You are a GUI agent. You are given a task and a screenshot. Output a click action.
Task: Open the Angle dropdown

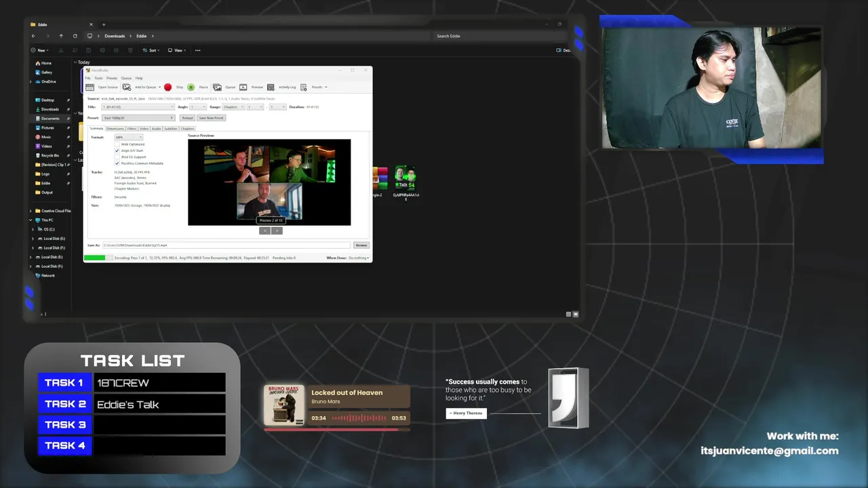(x=198, y=107)
